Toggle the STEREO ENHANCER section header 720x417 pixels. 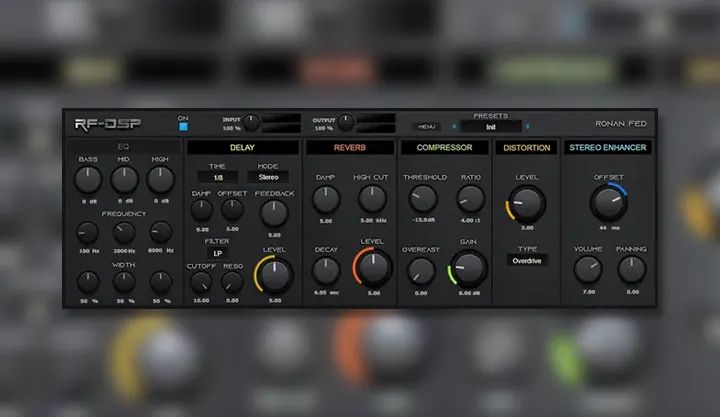[608, 147]
